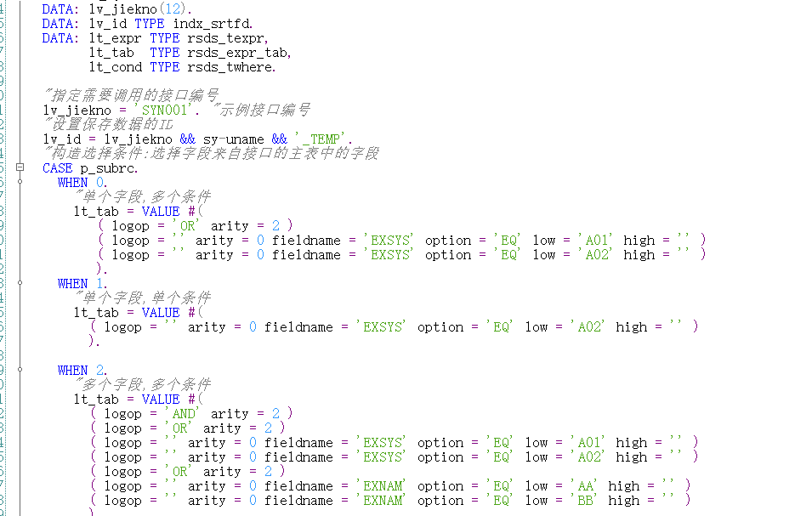Click the 'AA' low value literal
The width and height of the screenshot is (812, 516).
tap(585, 486)
